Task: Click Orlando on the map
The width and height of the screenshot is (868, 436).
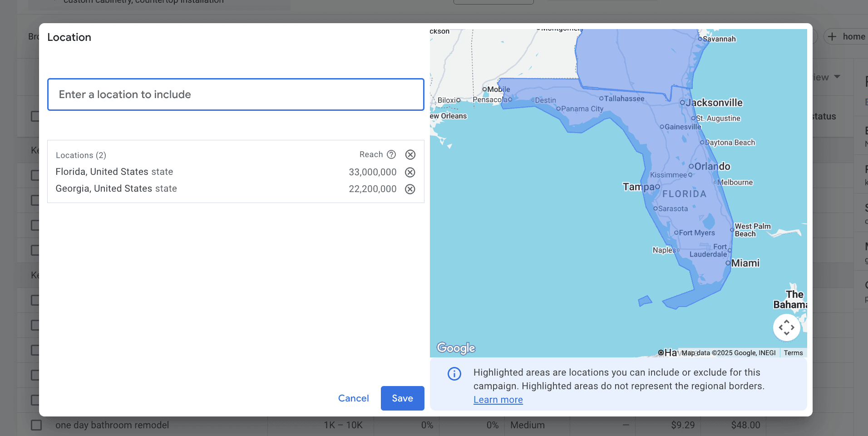Action: (x=712, y=166)
